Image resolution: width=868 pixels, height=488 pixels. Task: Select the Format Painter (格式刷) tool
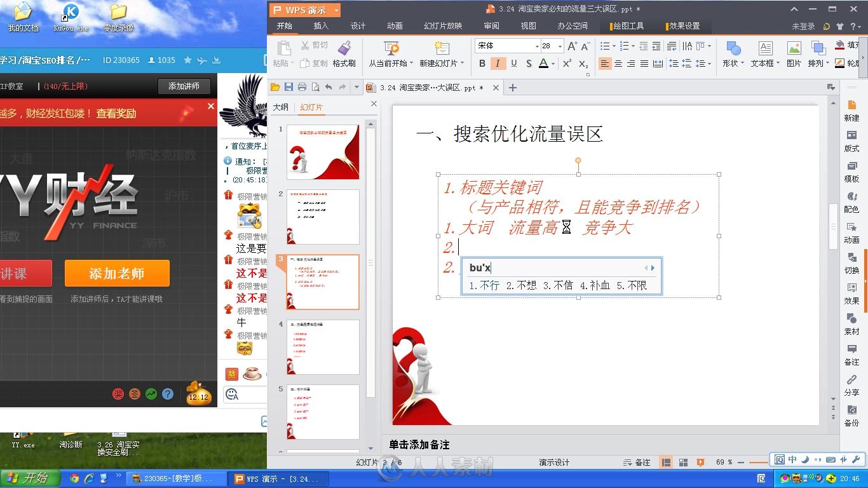coord(344,54)
